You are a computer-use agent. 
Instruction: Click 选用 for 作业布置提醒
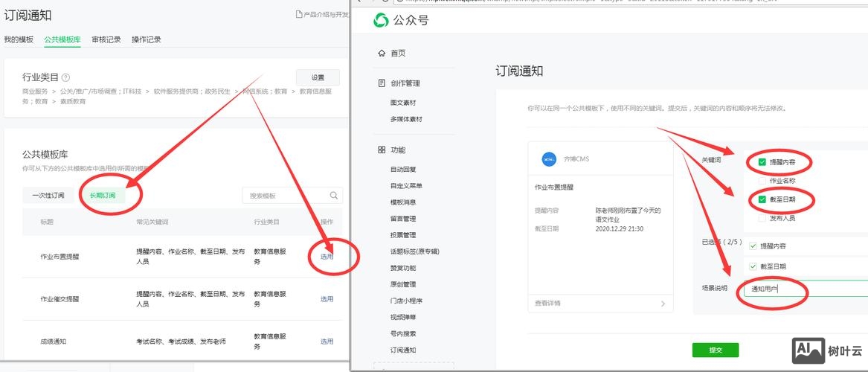tap(327, 256)
